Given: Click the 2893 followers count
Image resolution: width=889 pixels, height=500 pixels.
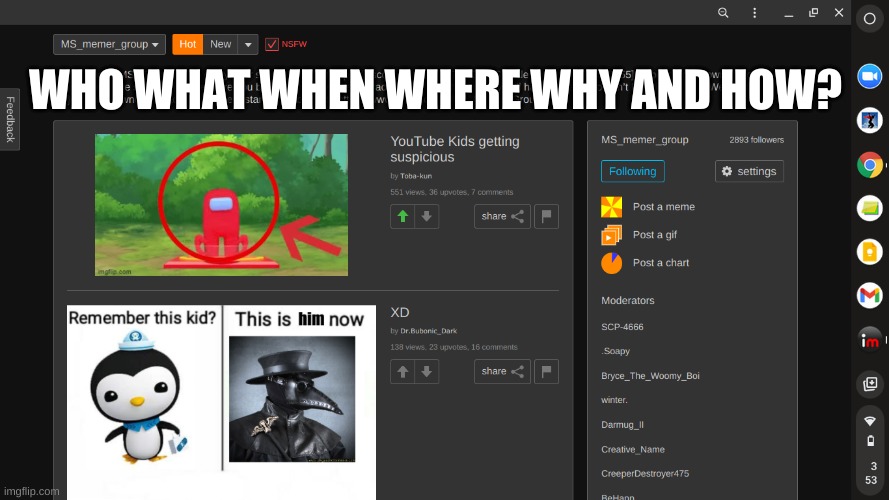Looking at the screenshot, I should [x=756, y=140].
